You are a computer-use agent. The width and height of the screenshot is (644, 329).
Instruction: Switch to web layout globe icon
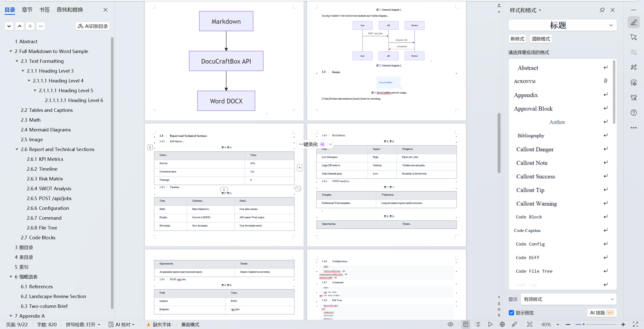click(x=502, y=324)
